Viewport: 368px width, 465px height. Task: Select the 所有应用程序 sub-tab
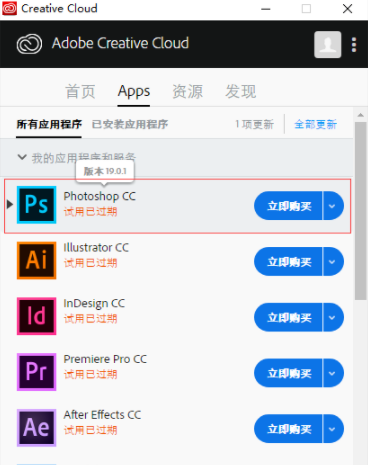pos(49,125)
